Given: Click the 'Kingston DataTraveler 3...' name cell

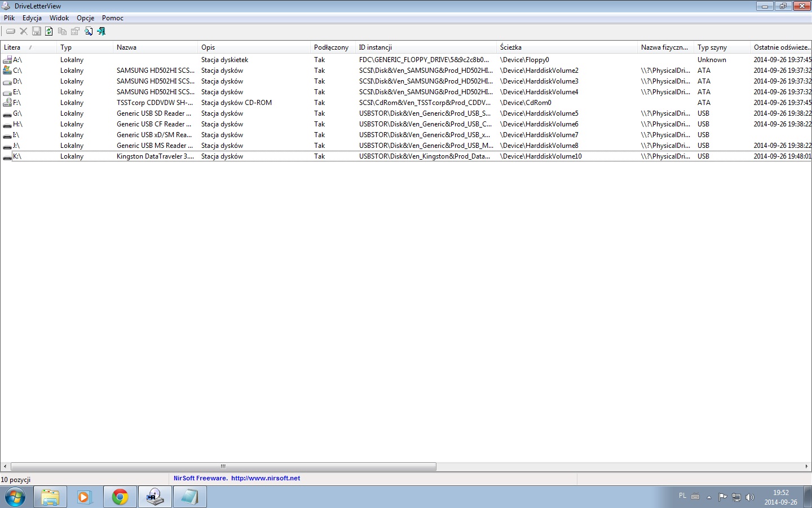Looking at the screenshot, I should (156, 156).
